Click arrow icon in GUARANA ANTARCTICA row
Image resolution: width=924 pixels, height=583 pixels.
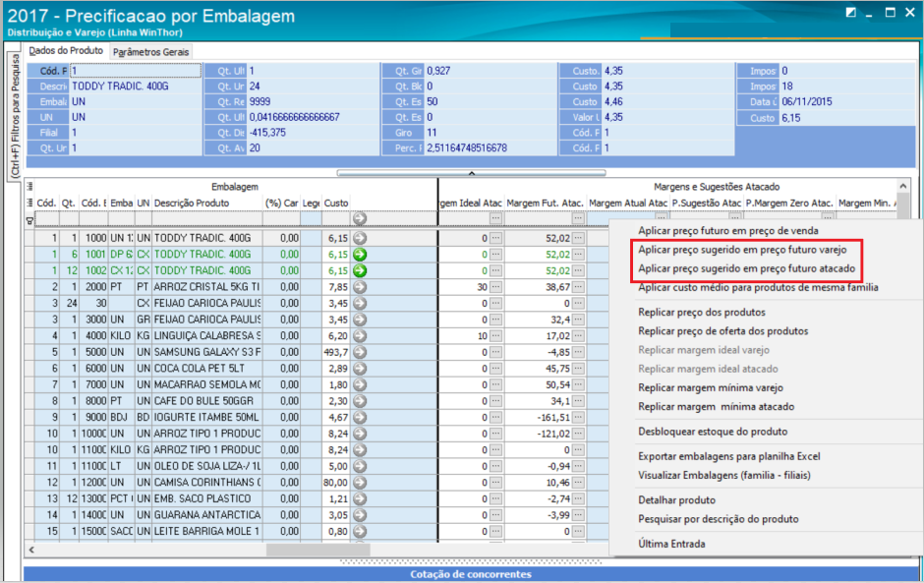[360, 515]
